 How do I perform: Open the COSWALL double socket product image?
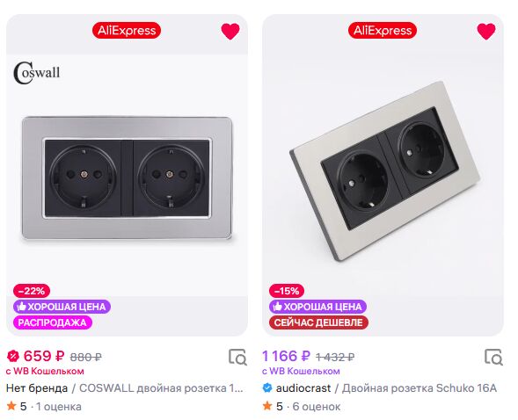[128, 177]
